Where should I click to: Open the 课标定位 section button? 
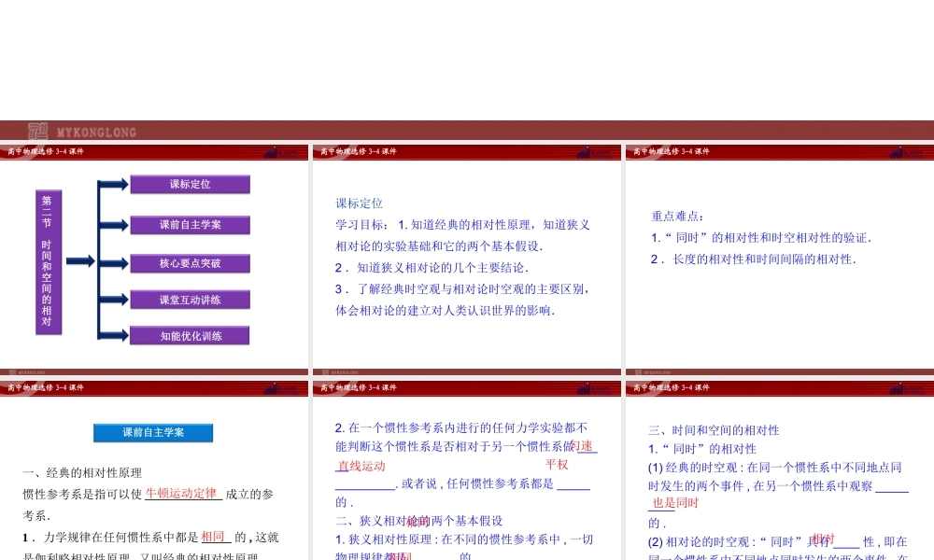[191, 184]
